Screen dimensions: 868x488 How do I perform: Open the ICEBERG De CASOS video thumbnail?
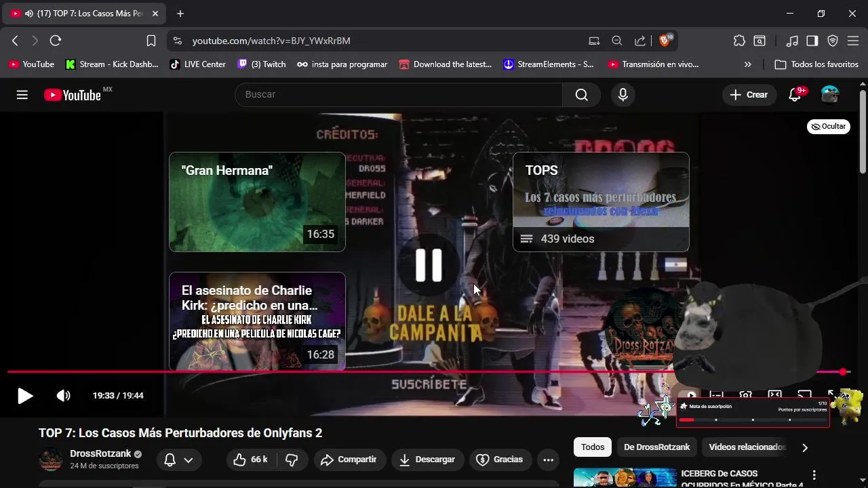tap(625, 478)
